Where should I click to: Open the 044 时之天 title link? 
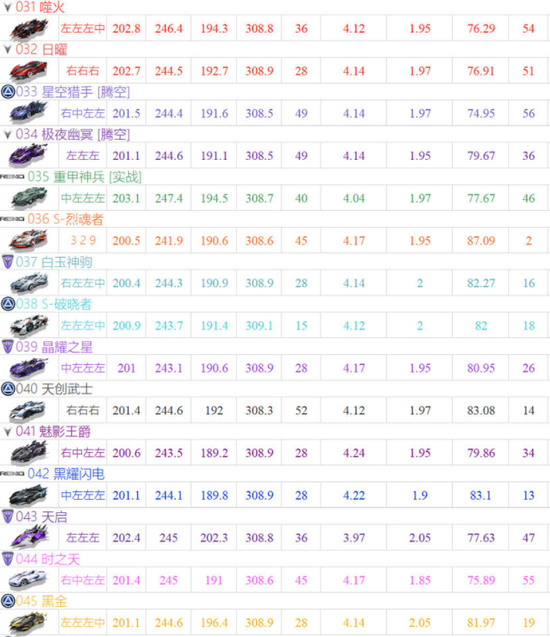(48, 559)
